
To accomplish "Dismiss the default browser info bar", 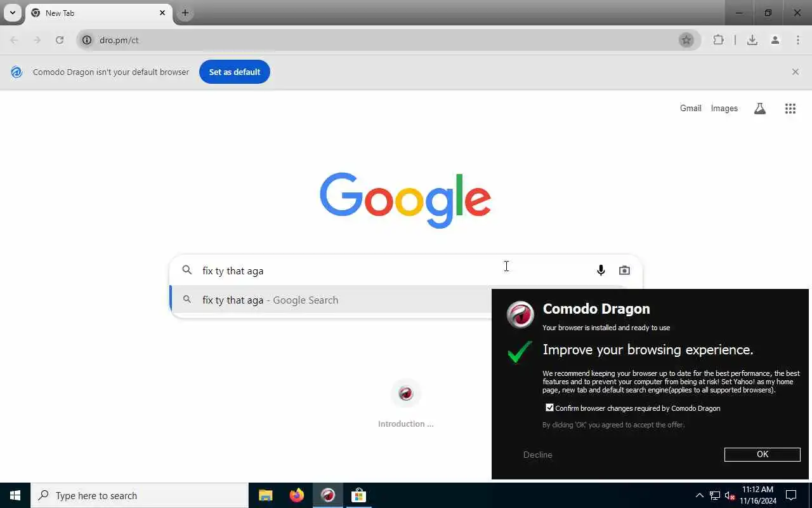I will 795,72.
